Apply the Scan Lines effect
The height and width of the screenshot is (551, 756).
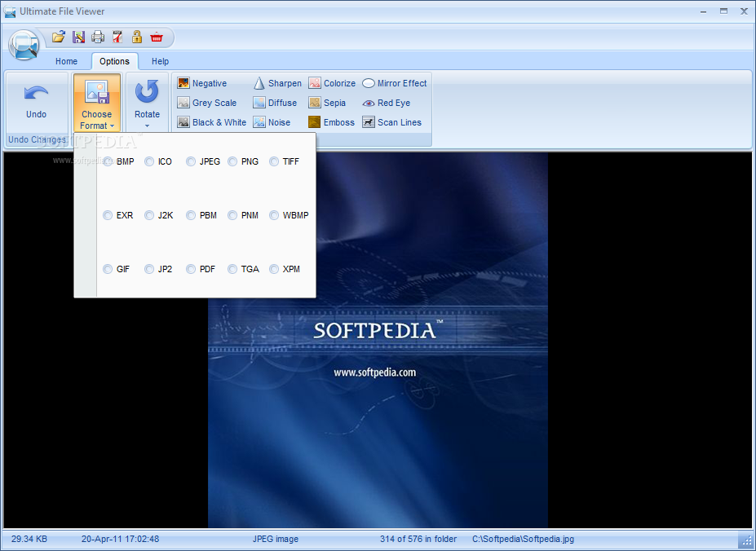click(x=392, y=122)
